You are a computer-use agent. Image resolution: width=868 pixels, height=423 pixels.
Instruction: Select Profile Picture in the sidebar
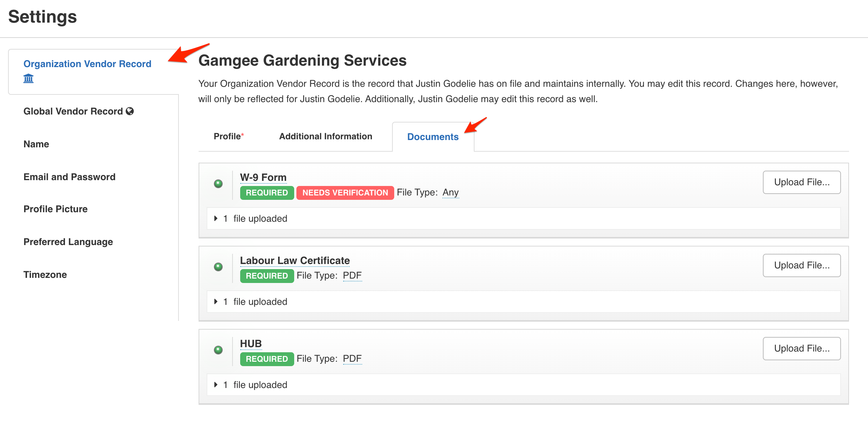tap(55, 209)
